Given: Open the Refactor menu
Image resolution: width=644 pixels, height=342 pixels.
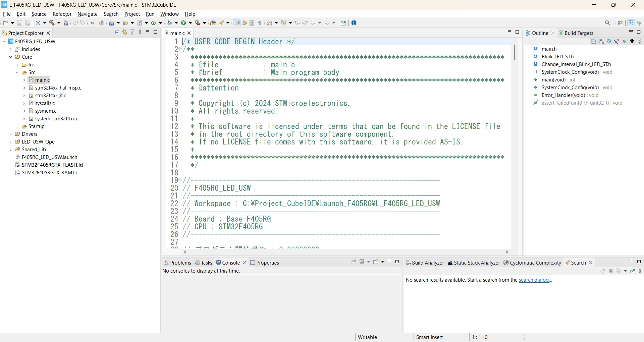Looking at the screenshot, I should [62, 14].
